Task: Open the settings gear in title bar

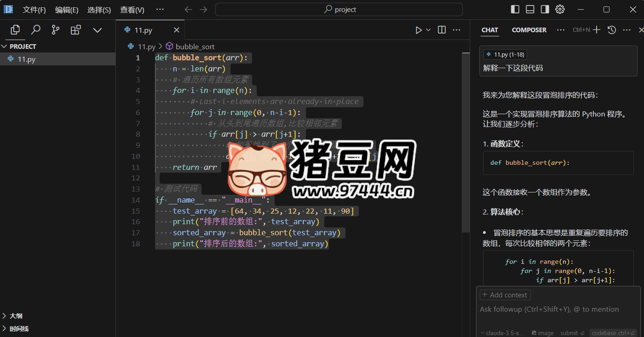Action: 559,9
